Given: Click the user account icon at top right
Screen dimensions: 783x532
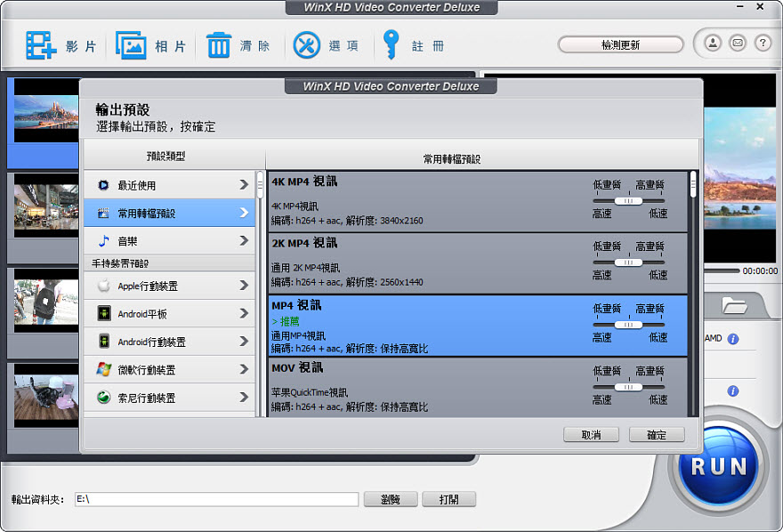Looking at the screenshot, I should pos(713,43).
